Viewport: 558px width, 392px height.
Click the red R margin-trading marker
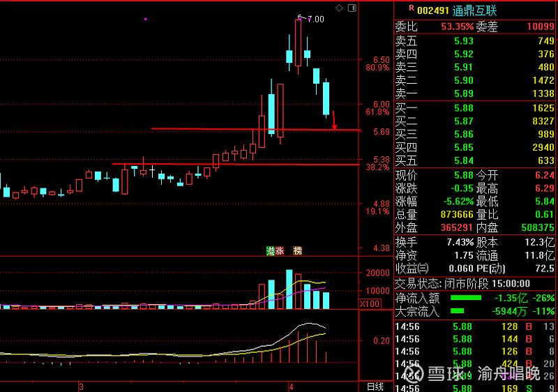point(412,8)
